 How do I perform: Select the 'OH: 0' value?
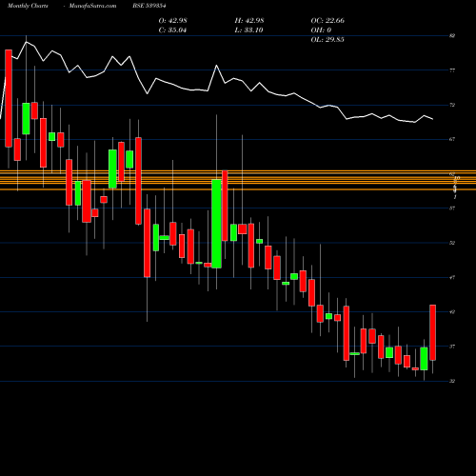321,30
